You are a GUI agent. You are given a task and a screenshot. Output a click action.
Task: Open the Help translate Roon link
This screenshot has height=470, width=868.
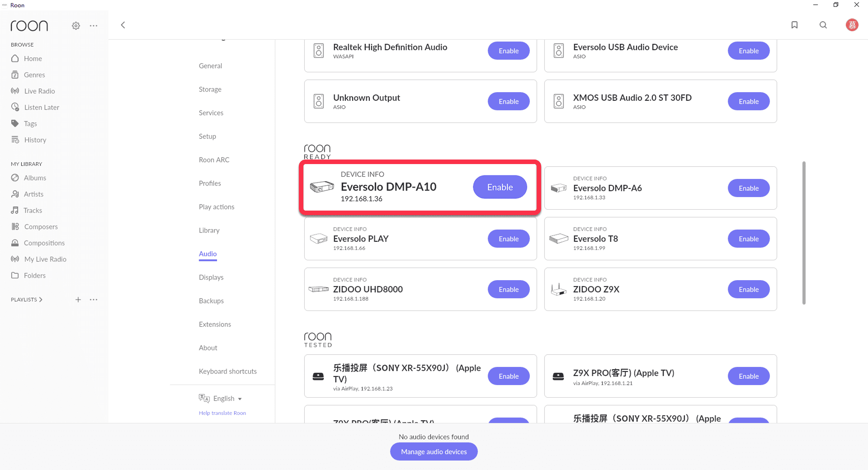222,413
